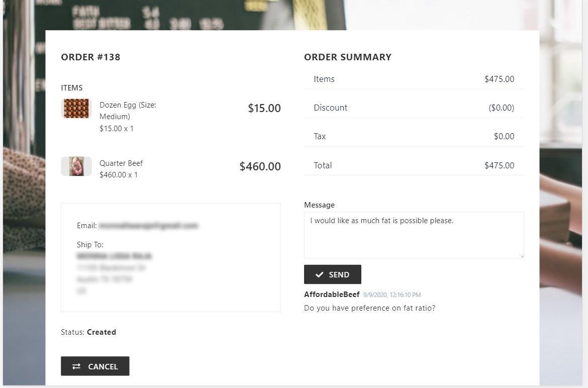Open the Dozen Egg item name

(x=128, y=111)
